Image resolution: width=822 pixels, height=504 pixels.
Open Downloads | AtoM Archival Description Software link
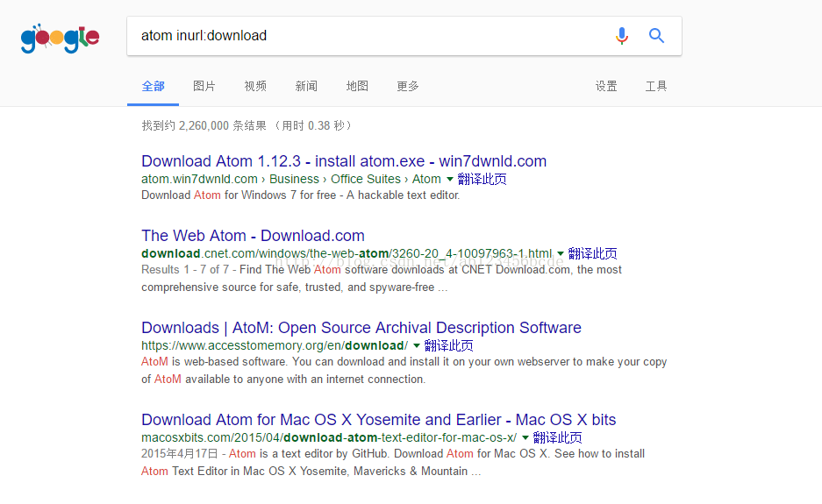[x=361, y=328]
